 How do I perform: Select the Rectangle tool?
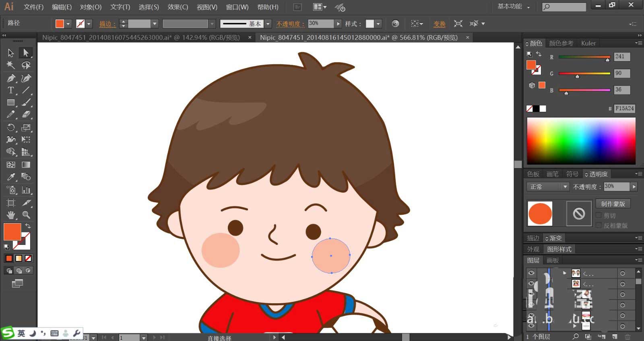11,103
